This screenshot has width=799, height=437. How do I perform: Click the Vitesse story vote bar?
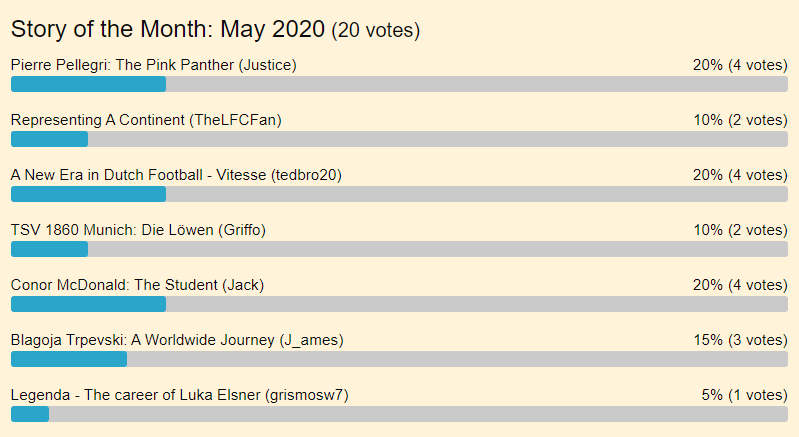coord(399,194)
